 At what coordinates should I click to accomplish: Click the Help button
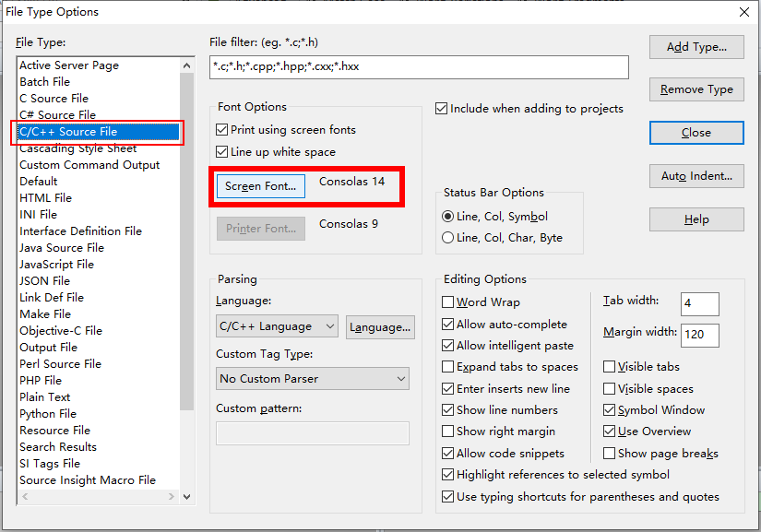click(x=696, y=219)
